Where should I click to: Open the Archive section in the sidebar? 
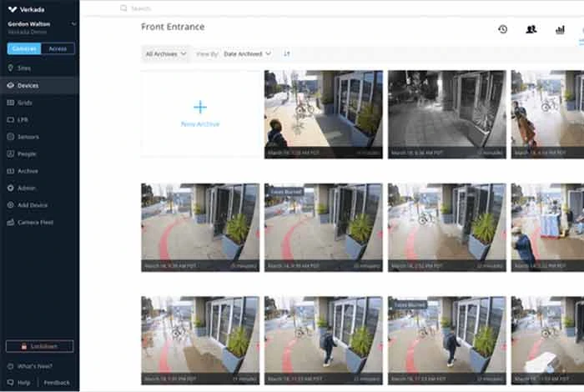click(x=23, y=171)
